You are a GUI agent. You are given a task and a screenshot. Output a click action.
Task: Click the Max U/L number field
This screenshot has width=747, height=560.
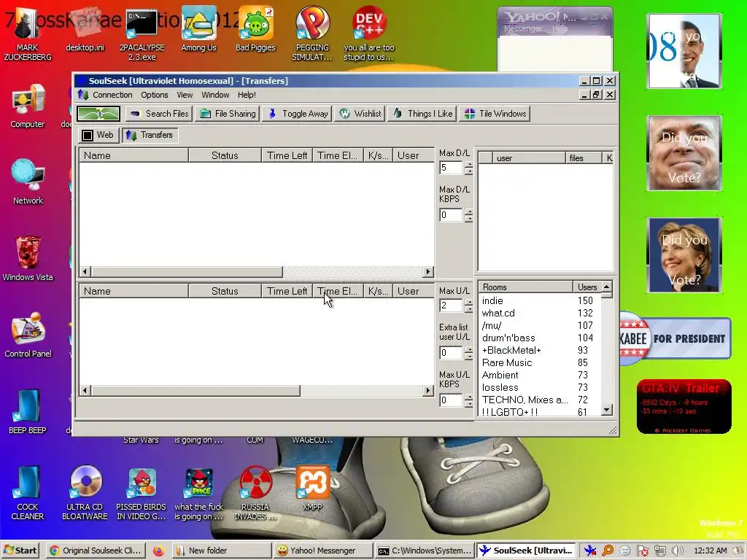tap(451, 306)
